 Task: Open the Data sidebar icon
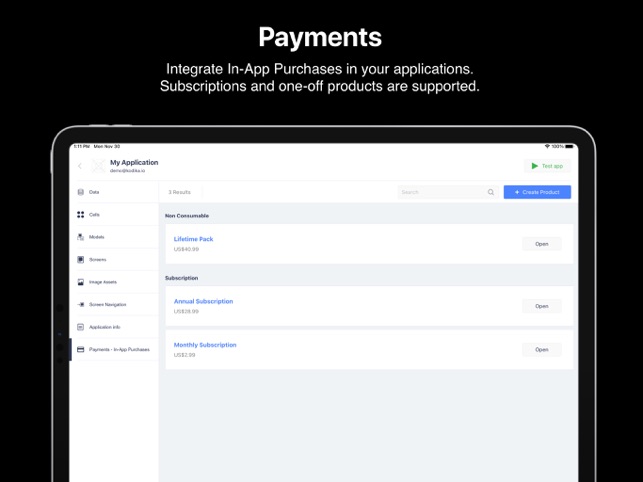point(81,192)
